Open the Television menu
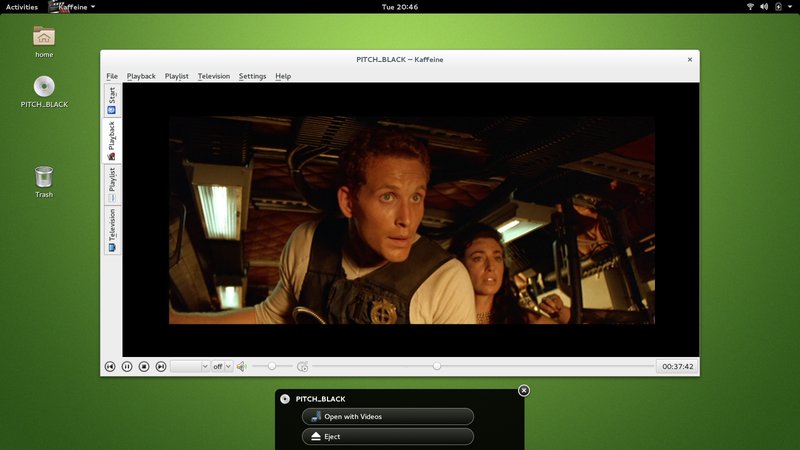800x450 pixels. [x=214, y=76]
